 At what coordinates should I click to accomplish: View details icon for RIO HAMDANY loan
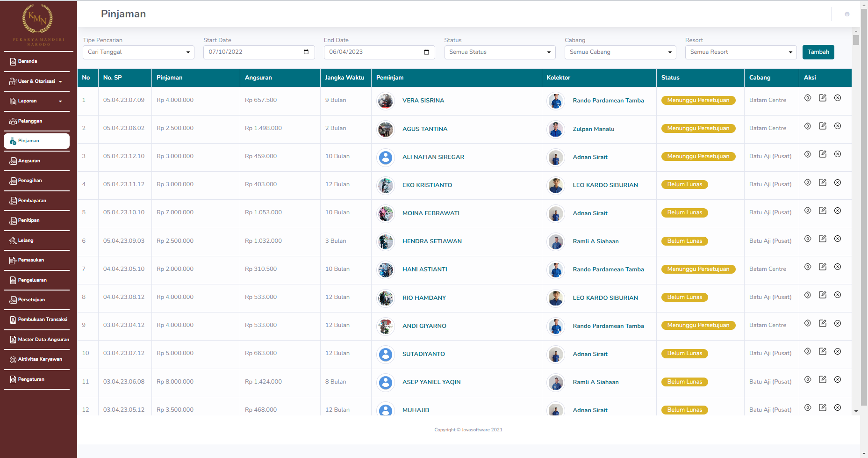click(807, 295)
